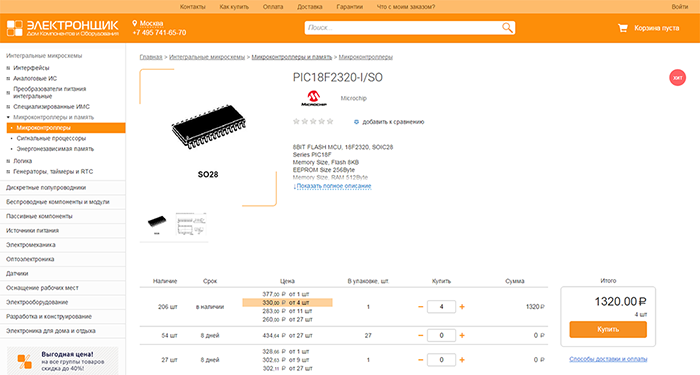700x375 pixels.
Task: Toggle добавить к сравнению option
Action: (389, 122)
